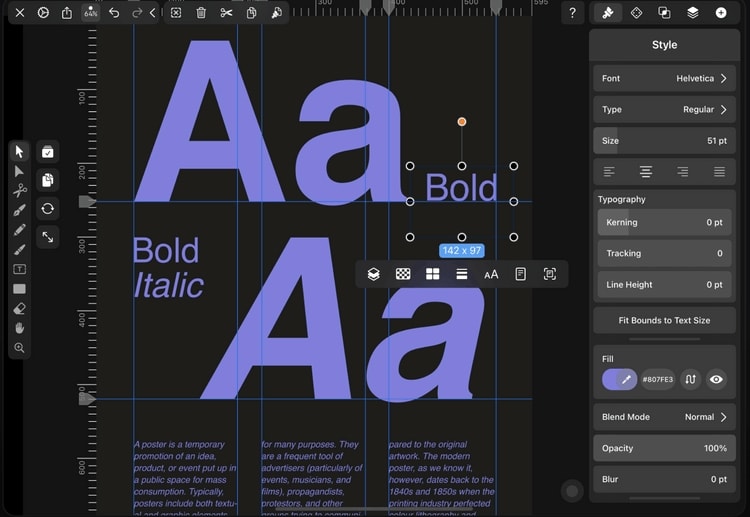Open the document settings icon in top bar
Image resolution: width=750 pixels, height=517 pixels.
tap(43, 13)
